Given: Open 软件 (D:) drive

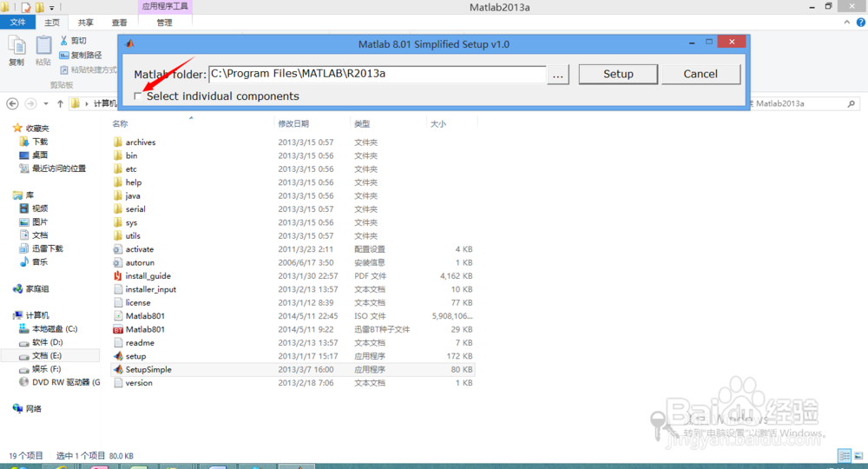Looking at the screenshot, I should pyautogui.click(x=47, y=342).
